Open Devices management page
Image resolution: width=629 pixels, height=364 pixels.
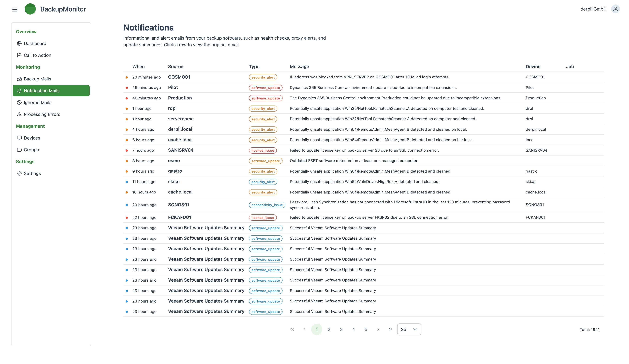[51, 138]
